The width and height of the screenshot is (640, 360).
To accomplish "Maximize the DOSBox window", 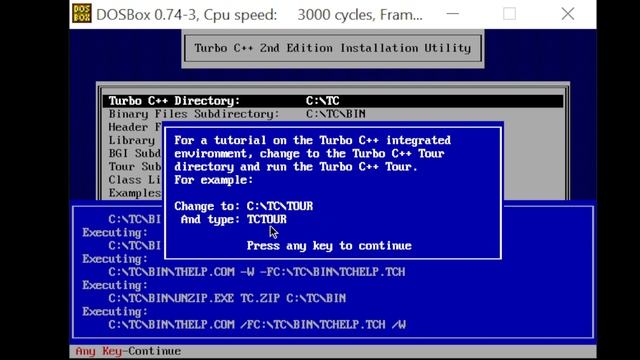I will [509, 14].
